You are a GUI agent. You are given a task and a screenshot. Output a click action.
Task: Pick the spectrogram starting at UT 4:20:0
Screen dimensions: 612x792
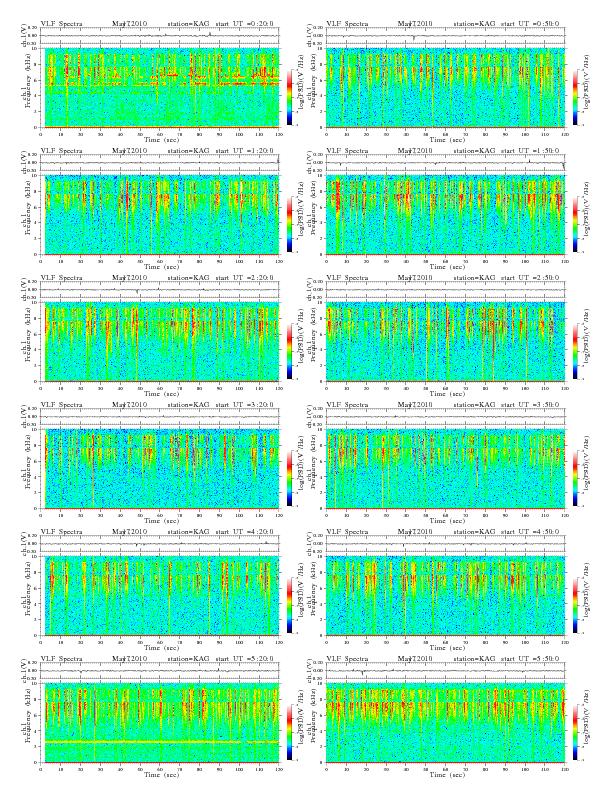(x=162, y=596)
